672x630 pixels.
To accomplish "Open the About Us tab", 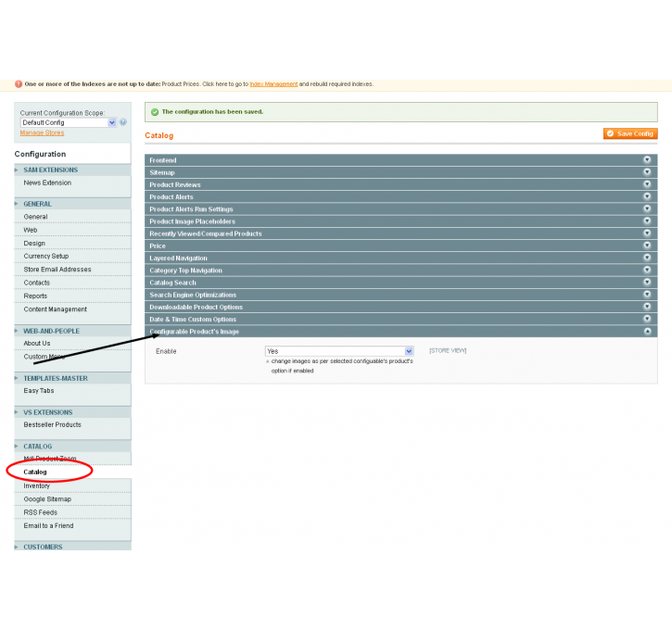I will pos(37,344).
